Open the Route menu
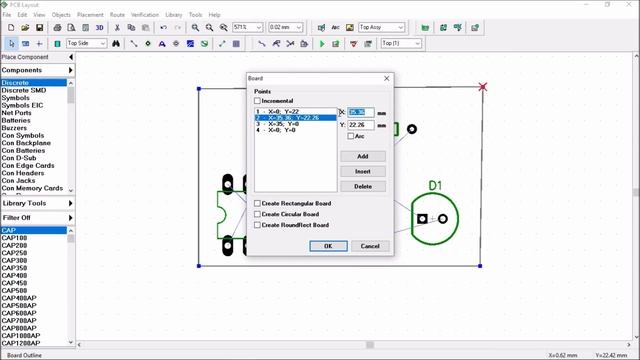Screen dimensions: 640x360 [117, 15]
